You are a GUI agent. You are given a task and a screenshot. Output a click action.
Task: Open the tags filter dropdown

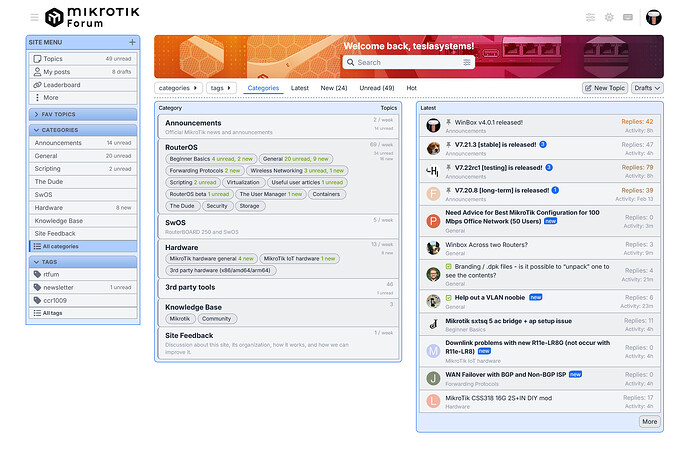pyautogui.click(x=221, y=88)
